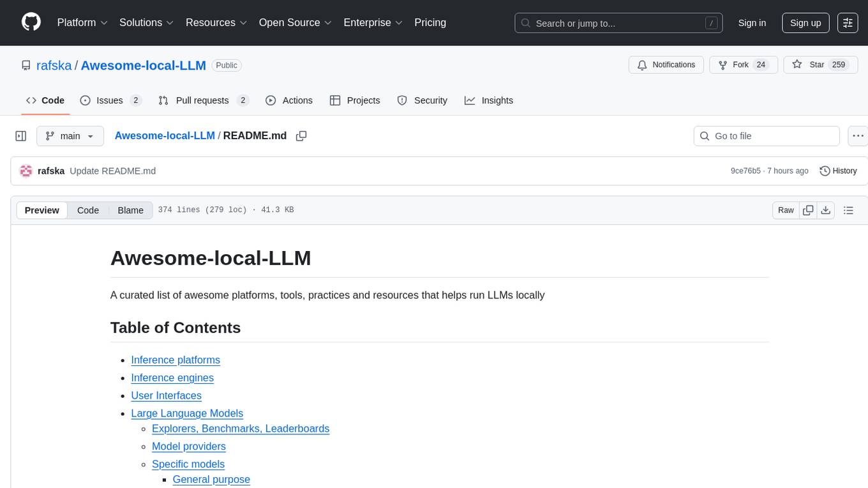
Task: Focus the Search or jump to field
Action: tap(618, 23)
